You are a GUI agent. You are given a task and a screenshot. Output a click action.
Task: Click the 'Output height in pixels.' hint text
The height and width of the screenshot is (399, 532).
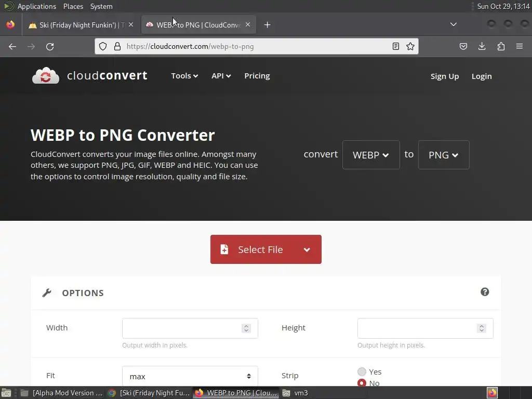tap(391, 345)
